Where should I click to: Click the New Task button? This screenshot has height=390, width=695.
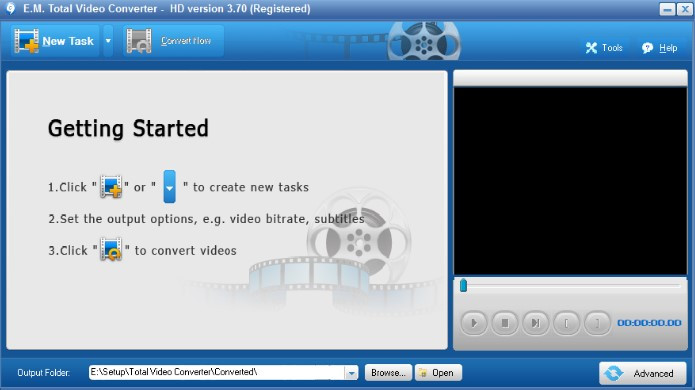(55, 41)
